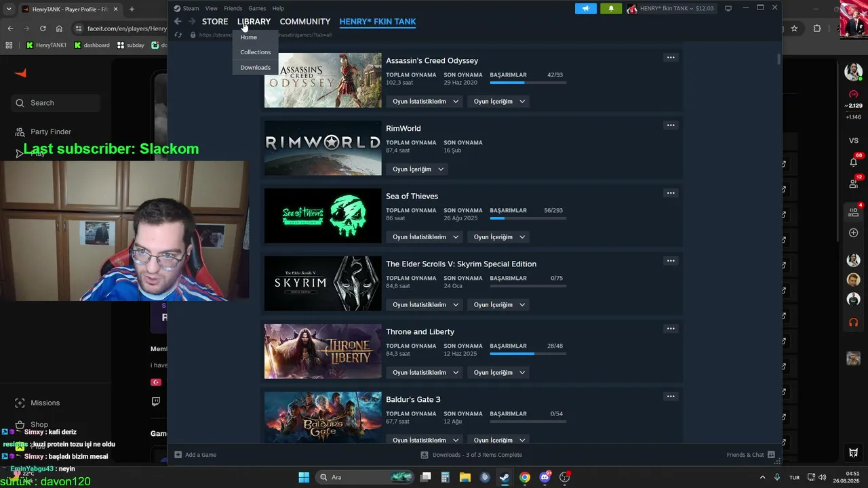Click the RimWorld game thumbnail
868x488 pixels.
[x=323, y=148]
